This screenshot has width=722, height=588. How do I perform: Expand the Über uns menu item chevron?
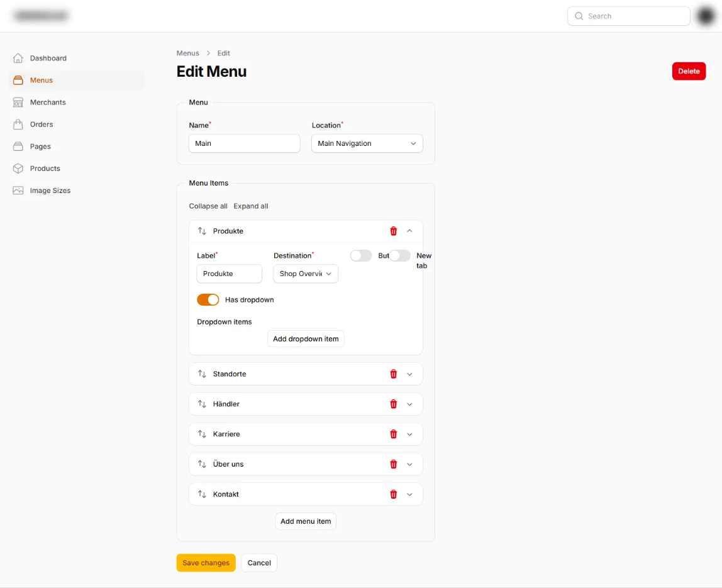409,464
